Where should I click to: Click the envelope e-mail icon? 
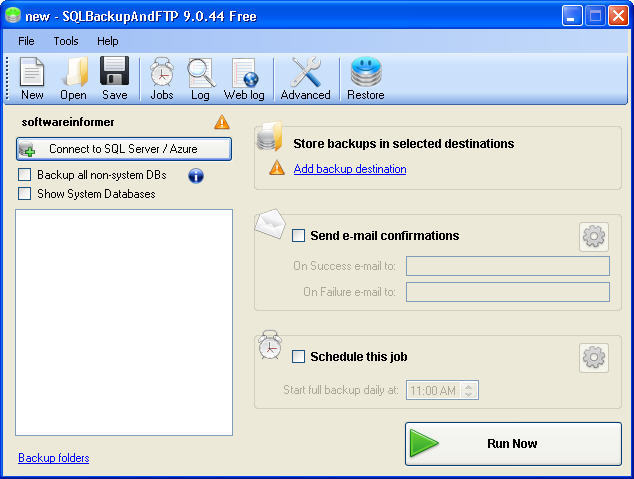[x=270, y=224]
